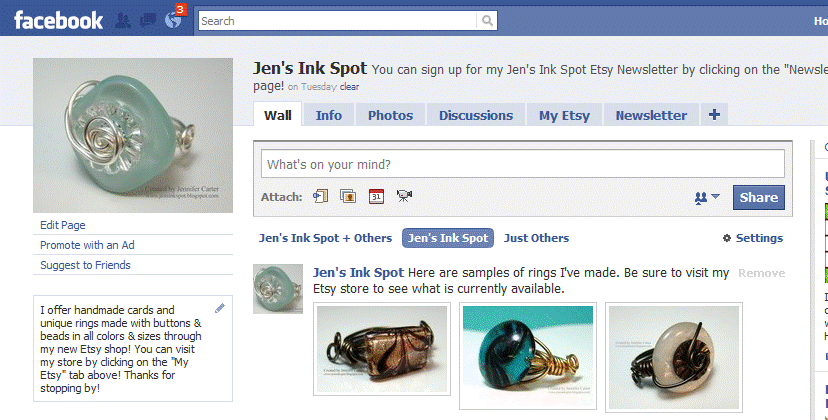
Task: Open wall Settings options
Action: click(753, 238)
